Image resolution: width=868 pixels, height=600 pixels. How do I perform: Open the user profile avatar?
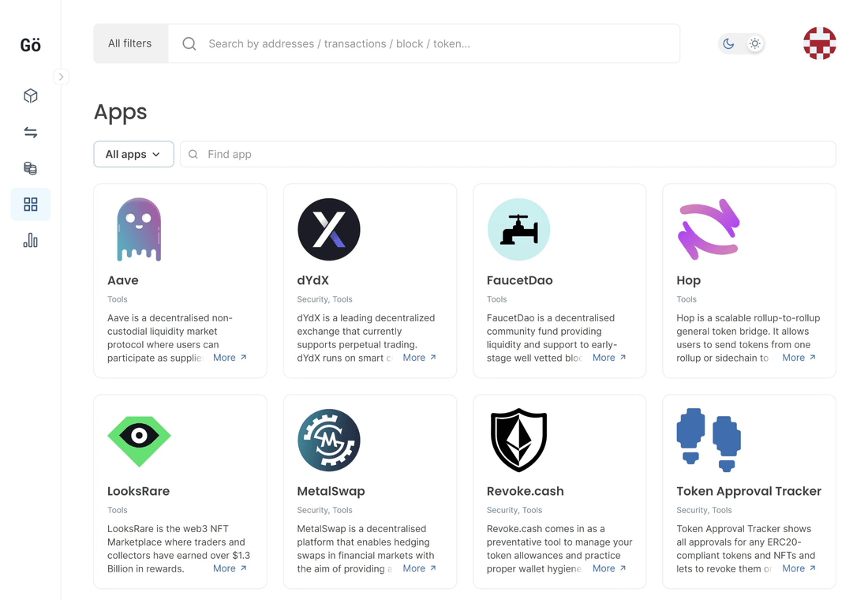click(x=819, y=43)
